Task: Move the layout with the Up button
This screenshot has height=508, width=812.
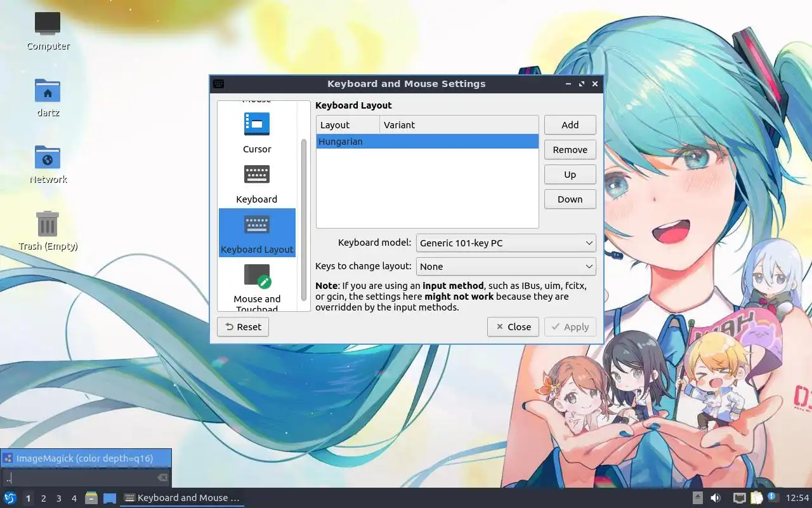Action: pyautogui.click(x=570, y=174)
